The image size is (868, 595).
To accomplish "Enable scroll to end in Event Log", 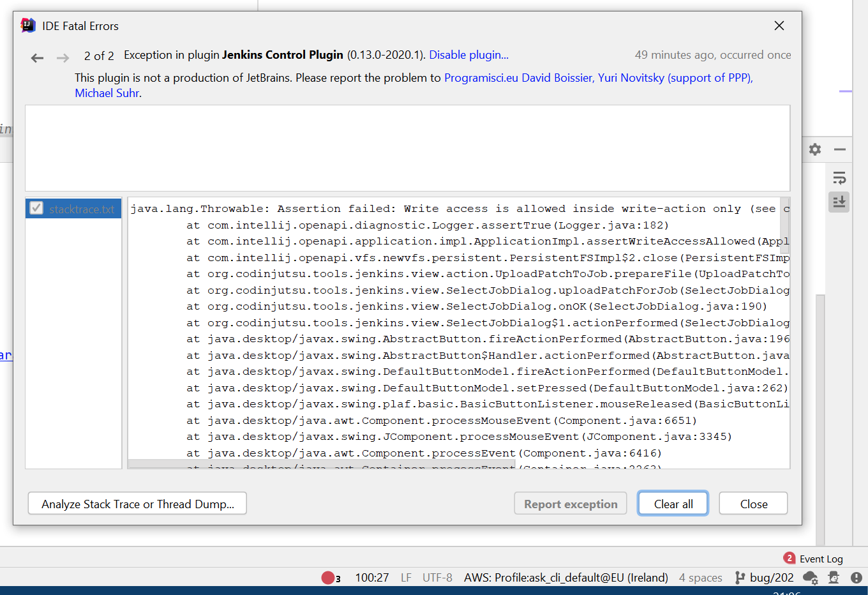I will 839,202.
